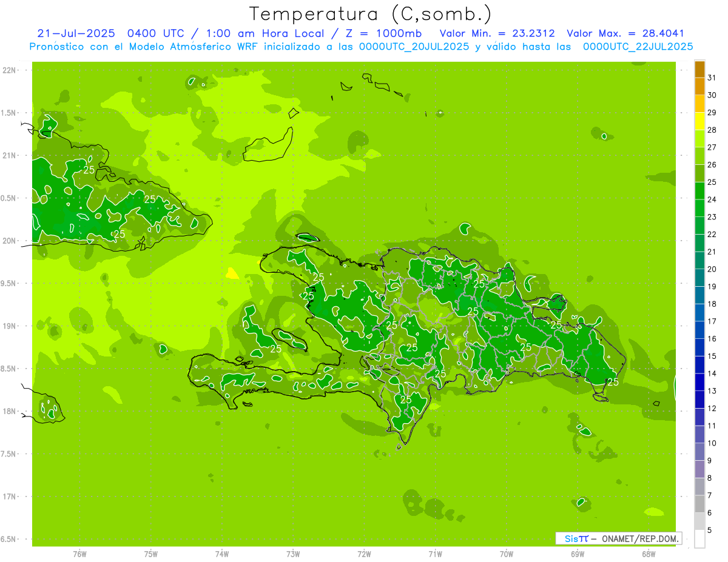The image size is (728, 562).
Task: Click the 69W longitude axis label
Action: click(x=578, y=554)
